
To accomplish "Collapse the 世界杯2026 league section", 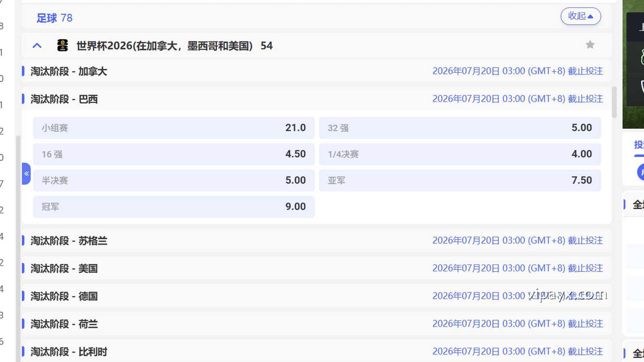I will click(x=37, y=45).
